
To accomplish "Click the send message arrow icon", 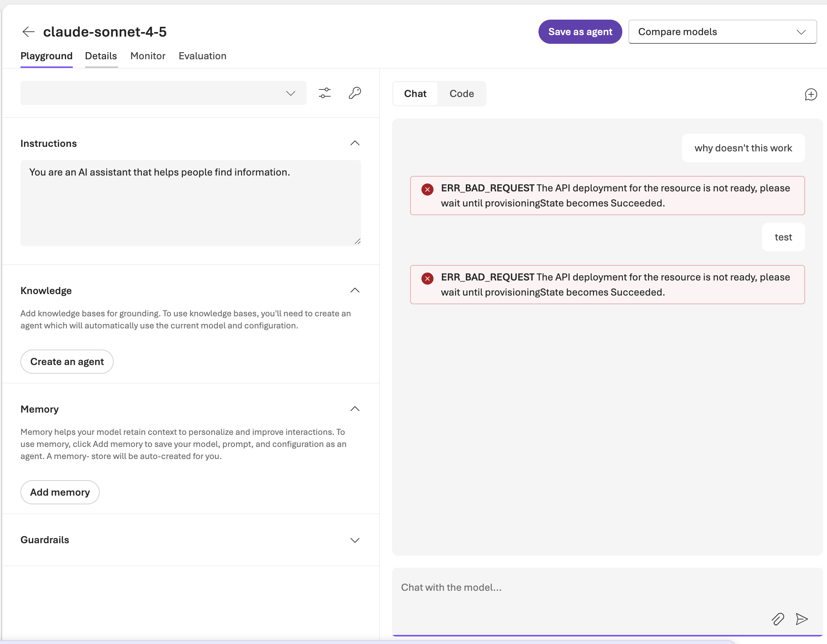I will click(x=801, y=619).
